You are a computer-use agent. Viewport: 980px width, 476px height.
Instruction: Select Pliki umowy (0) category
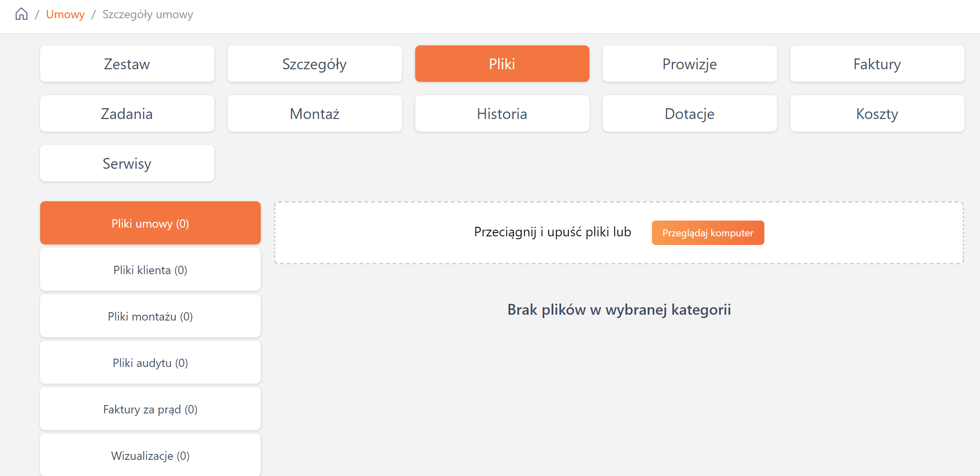[x=150, y=223]
